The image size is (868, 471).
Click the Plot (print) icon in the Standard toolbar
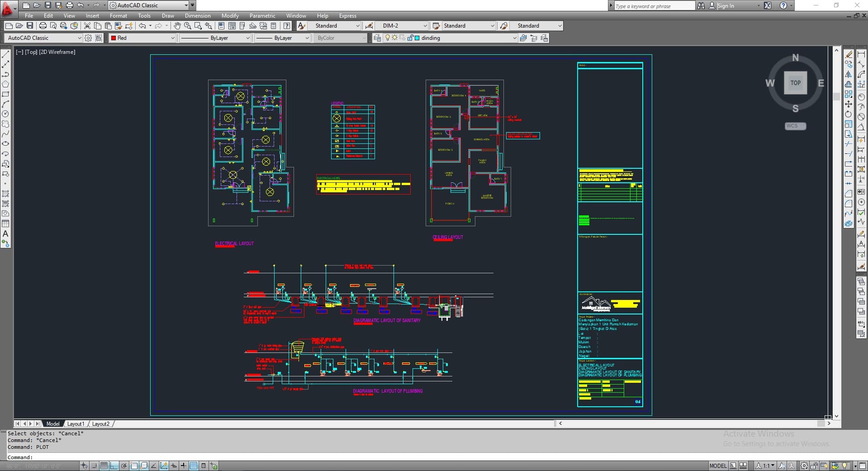pos(43,26)
